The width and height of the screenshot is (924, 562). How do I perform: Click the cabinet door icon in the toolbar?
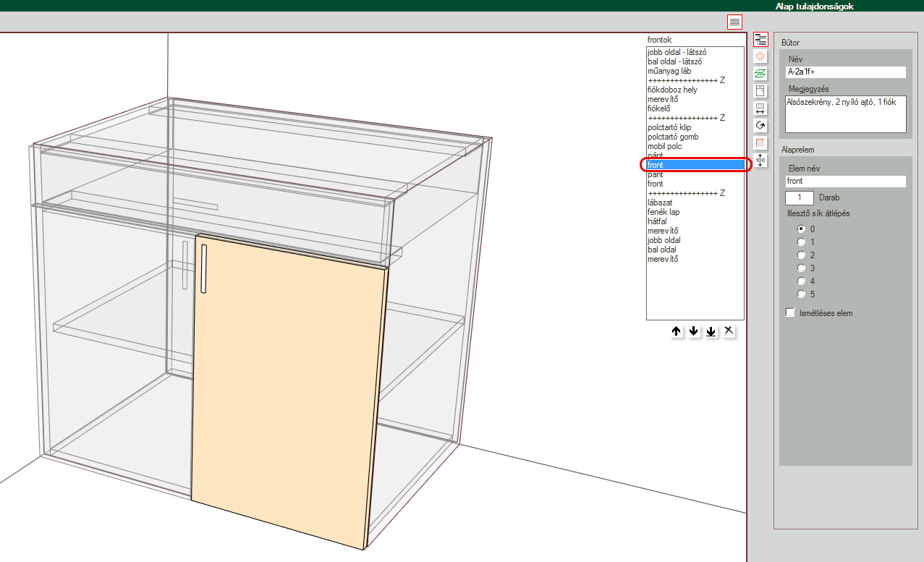coord(760,91)
